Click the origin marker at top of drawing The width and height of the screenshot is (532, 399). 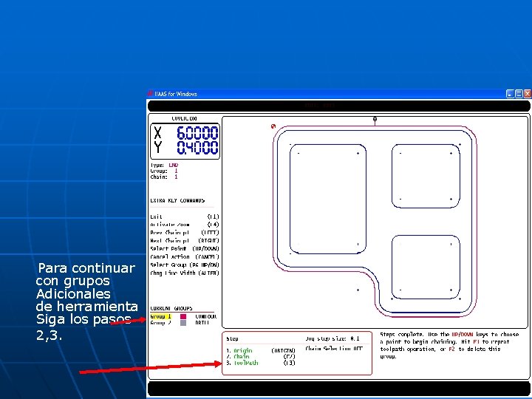pos(375,119)
